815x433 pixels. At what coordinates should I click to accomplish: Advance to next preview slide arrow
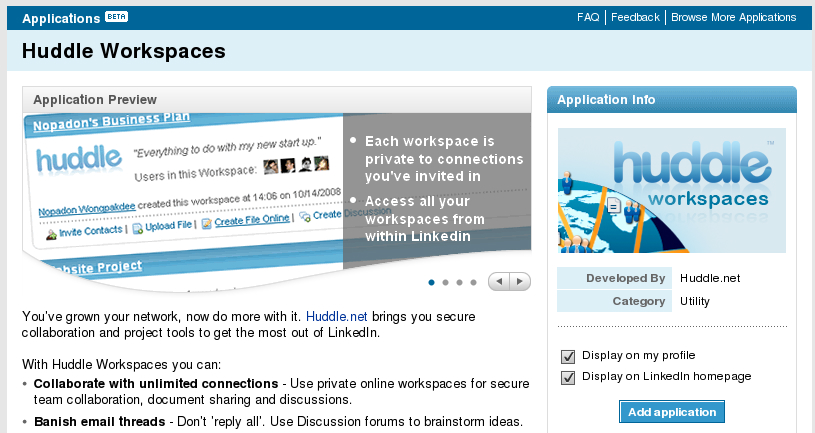[x=519, y=282]
